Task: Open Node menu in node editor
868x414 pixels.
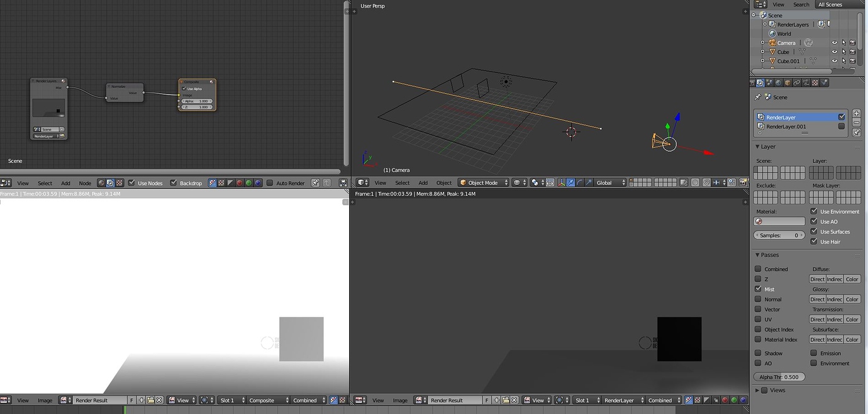Action: [85, 183]
